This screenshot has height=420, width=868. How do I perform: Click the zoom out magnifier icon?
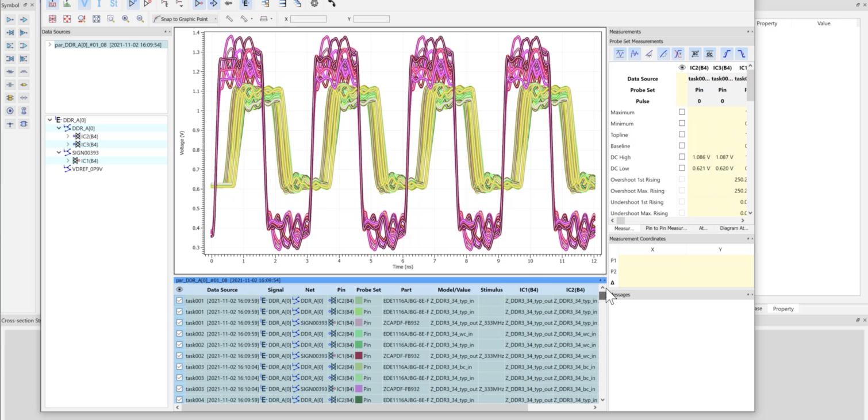point(140,19)
